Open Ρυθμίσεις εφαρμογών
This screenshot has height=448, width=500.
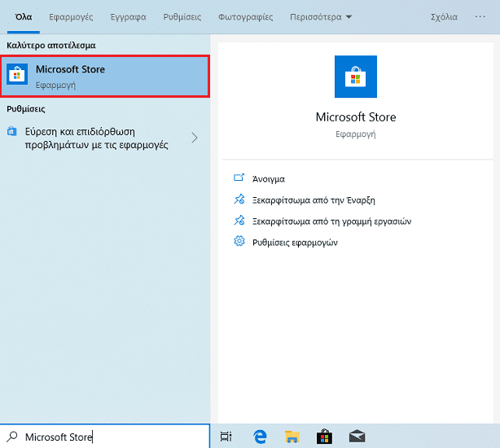tap(295, 243)
